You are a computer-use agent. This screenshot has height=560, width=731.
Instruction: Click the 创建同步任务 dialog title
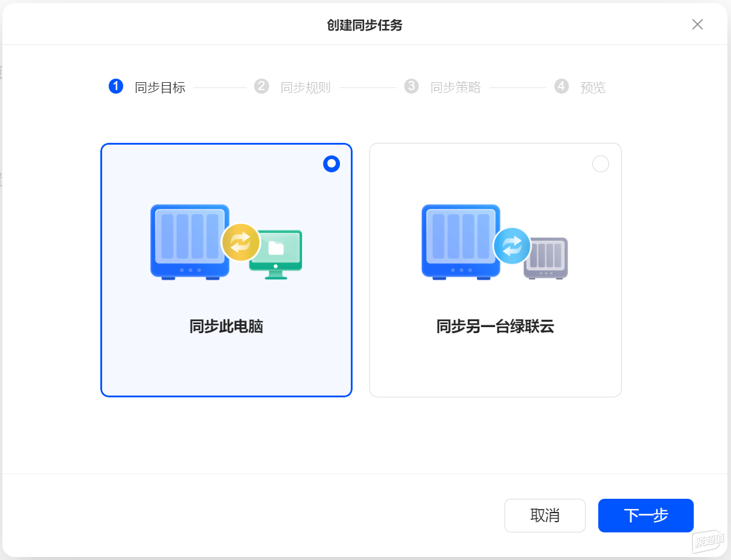365,25
